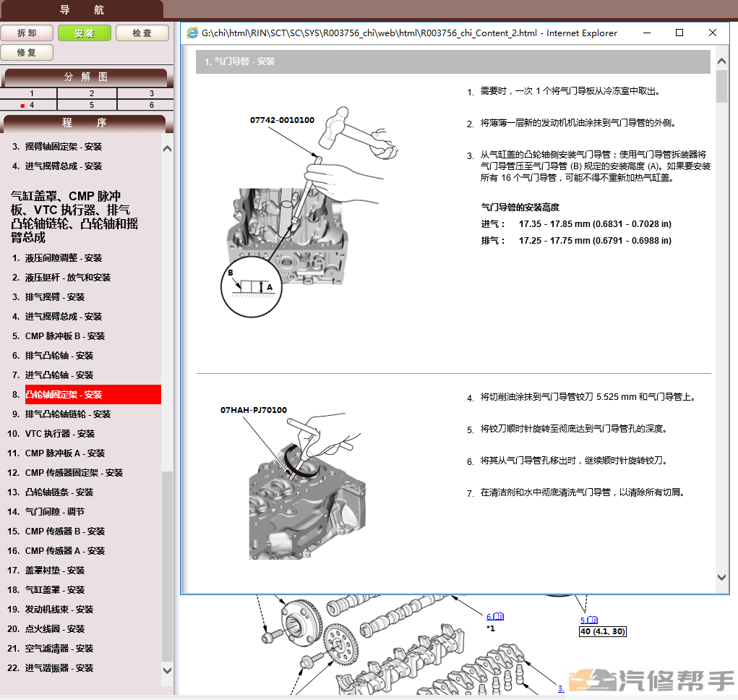Open the 检查 navigation button
Viewport: 738px width, 700px height.
142,33
